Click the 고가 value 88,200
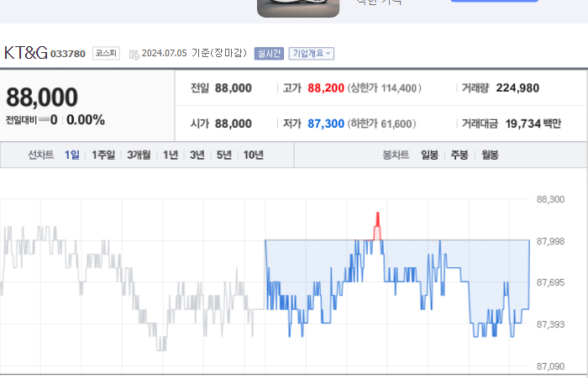588x378 pixels. [x=326, y=88]
